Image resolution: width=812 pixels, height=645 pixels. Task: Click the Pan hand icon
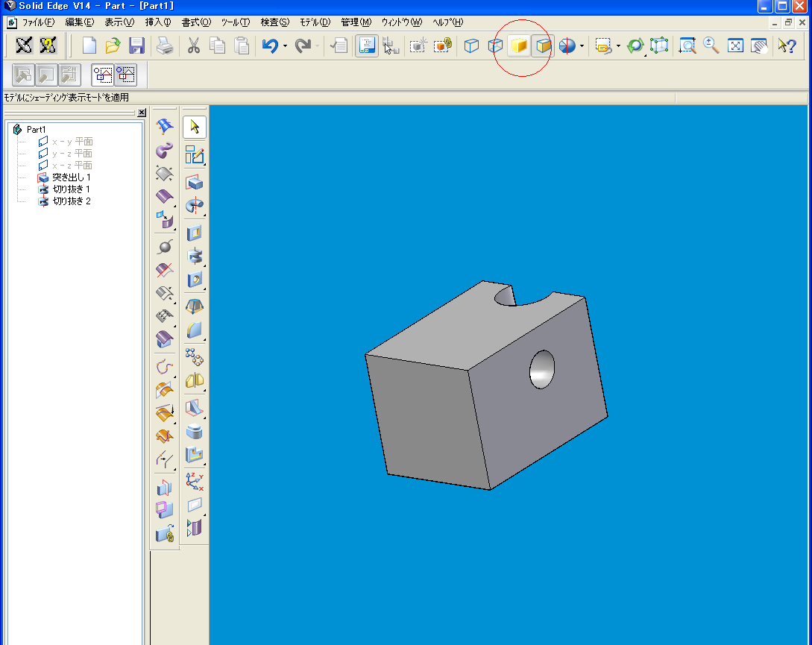click(x=759, y=45)
